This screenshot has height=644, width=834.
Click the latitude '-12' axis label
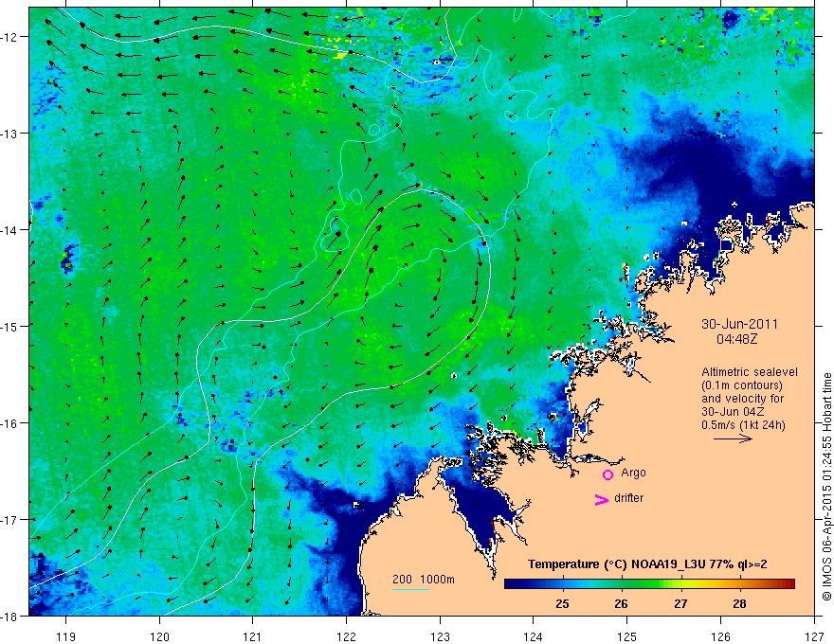[9, 37]
